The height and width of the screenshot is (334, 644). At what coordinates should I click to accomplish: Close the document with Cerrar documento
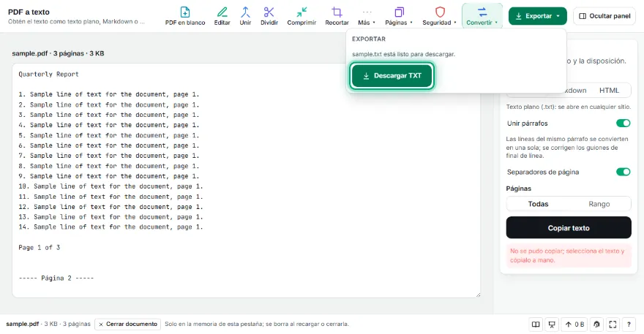128,324
